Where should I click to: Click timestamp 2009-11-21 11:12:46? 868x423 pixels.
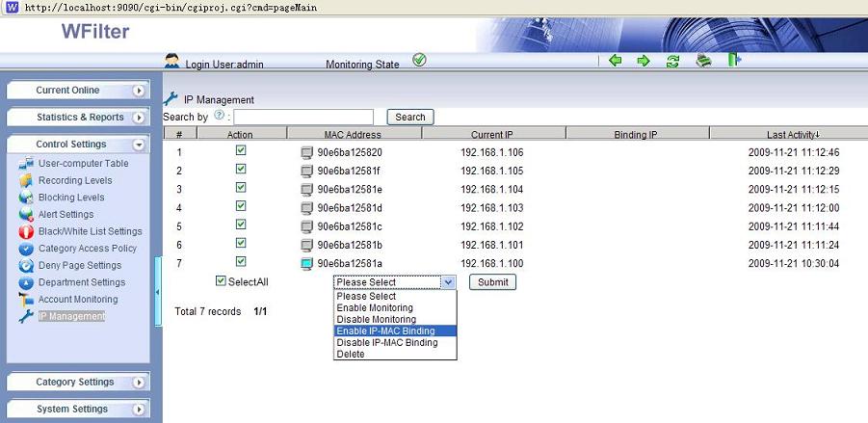[x=794, y=153]
